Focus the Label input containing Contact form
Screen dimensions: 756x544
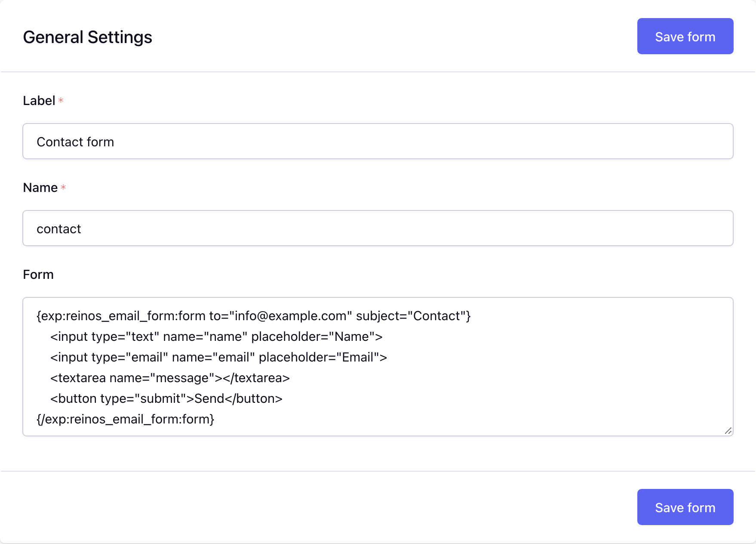(378, 141)
